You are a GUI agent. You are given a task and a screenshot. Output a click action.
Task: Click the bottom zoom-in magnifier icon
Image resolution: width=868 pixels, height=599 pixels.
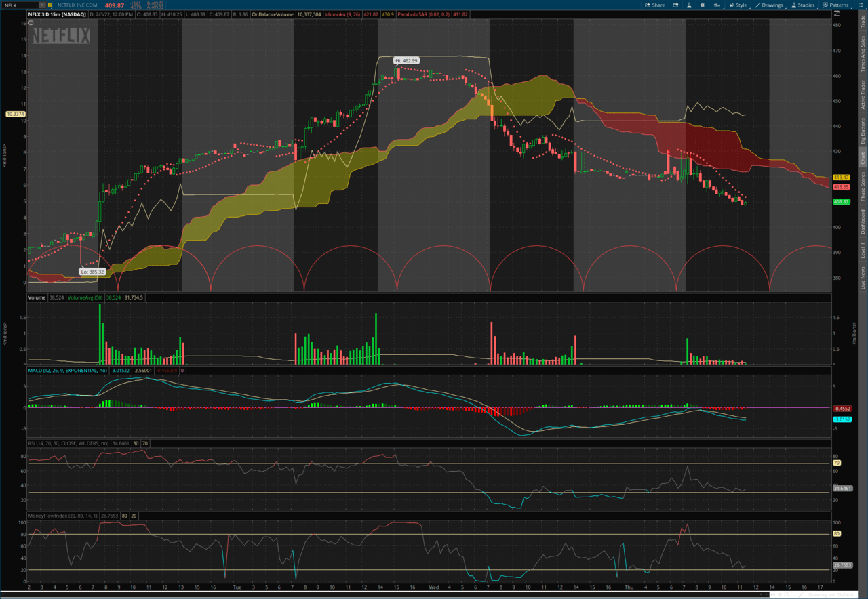pyautogui.click(x=787, y=594)
